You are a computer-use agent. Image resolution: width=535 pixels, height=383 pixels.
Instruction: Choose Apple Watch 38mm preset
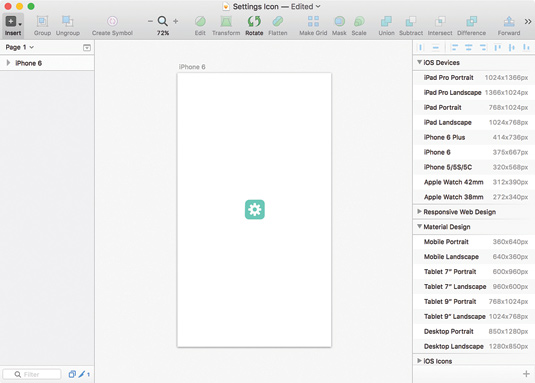(474, 197)
